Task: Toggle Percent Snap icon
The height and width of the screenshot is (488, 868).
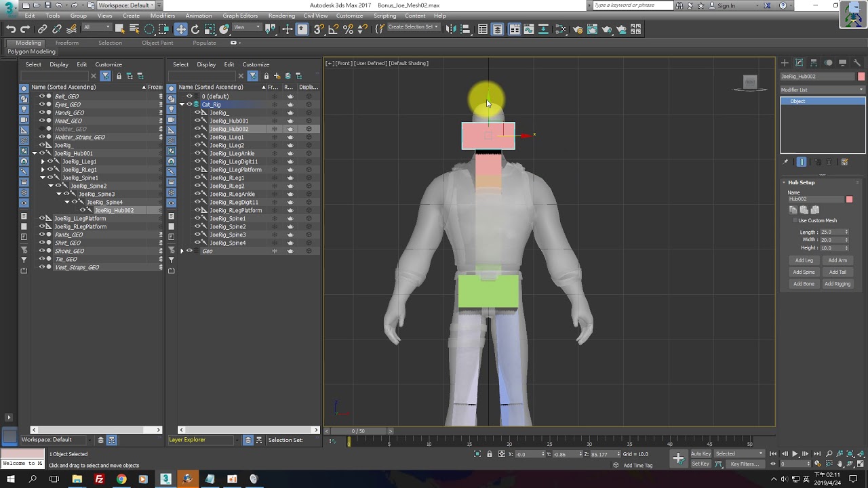Action: [x=348, y=29]
